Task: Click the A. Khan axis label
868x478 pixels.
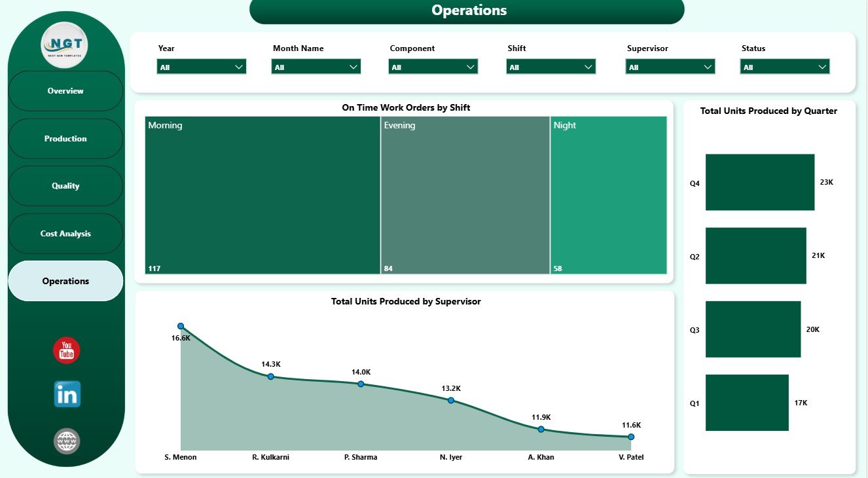Action: (541, 457)
